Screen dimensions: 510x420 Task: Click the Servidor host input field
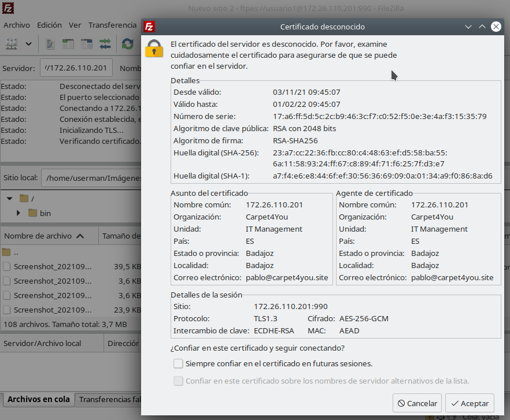pos(76,68)
